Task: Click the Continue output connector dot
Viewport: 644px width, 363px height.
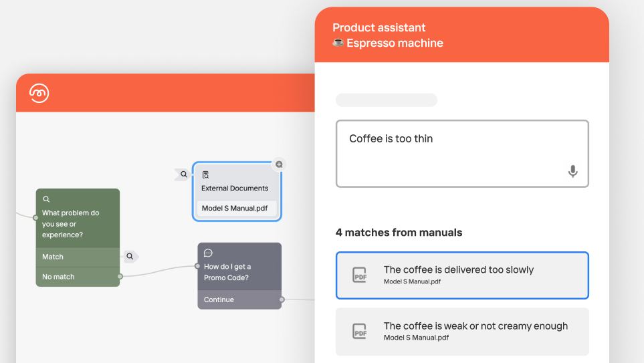Action: click(x=282, y=299)
